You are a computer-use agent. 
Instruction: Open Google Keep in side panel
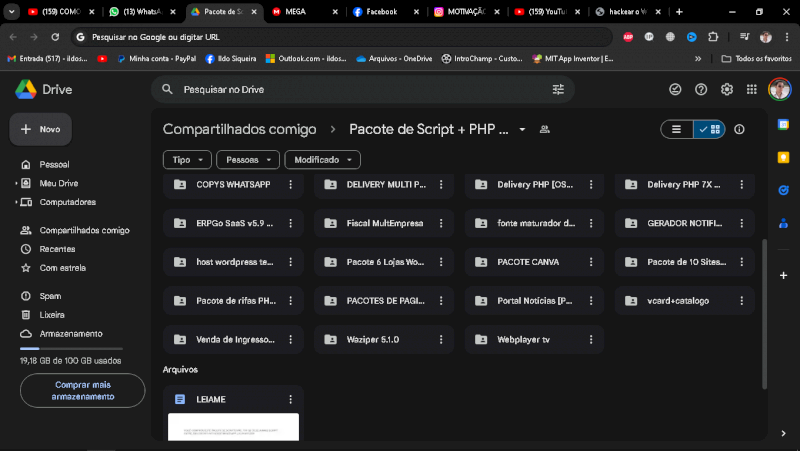pos(784,157)
